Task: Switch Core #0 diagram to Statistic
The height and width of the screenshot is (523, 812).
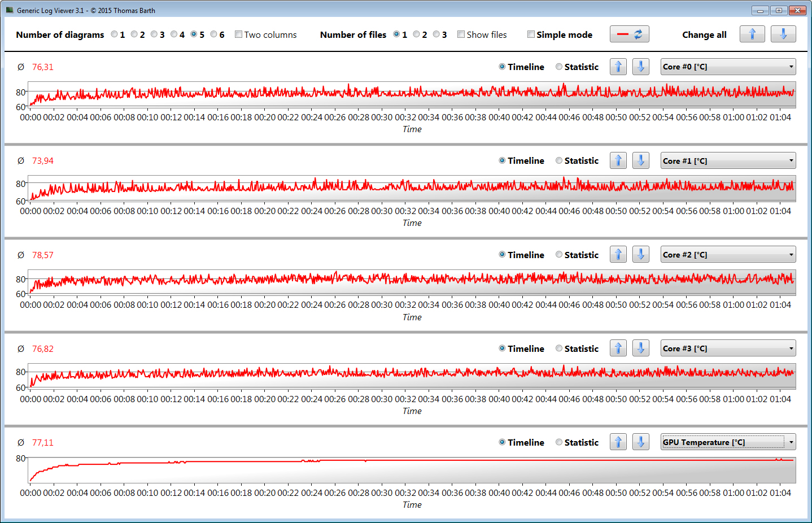Action: click(x=559, y=67)
